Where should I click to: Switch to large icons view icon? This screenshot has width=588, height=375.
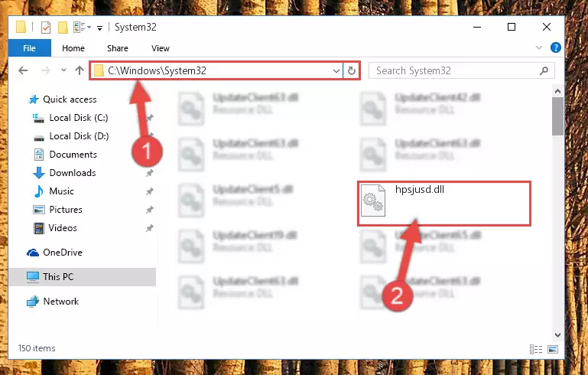[553, 349]
